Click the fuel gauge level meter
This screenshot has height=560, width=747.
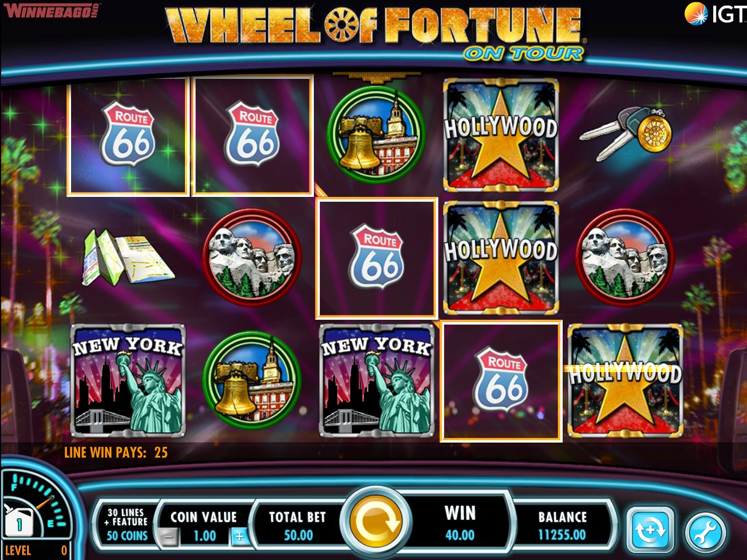pyautogui.click(x=36, y=512)
